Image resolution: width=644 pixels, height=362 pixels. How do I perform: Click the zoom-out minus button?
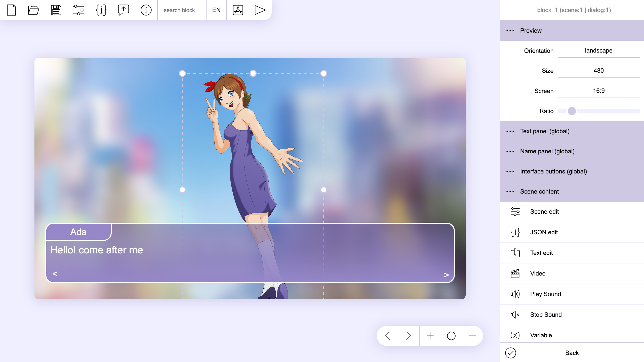472,336
